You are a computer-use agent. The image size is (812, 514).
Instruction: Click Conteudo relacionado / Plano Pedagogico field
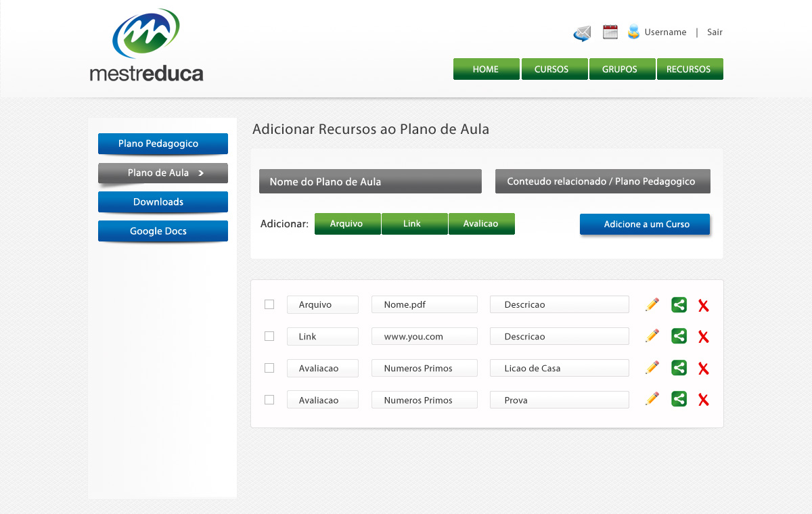pos(603,181)
